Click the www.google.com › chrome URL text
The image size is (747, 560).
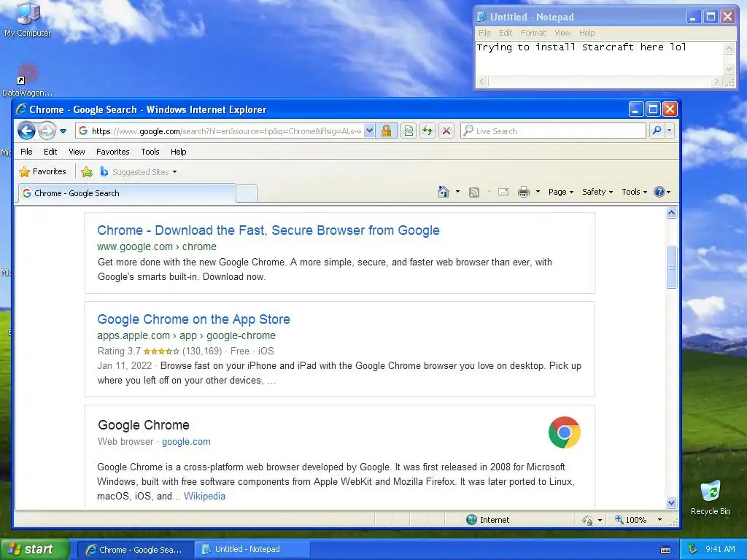pos(157,246)
